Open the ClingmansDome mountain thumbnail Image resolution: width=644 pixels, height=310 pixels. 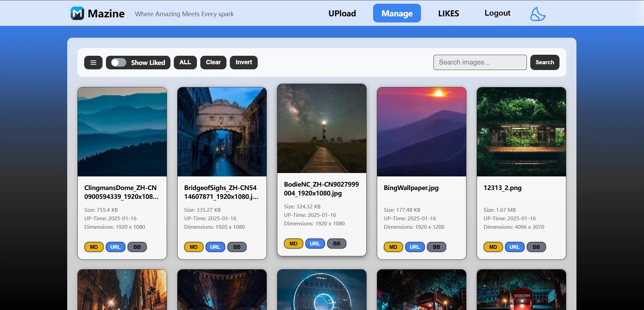tap(122, 132)
